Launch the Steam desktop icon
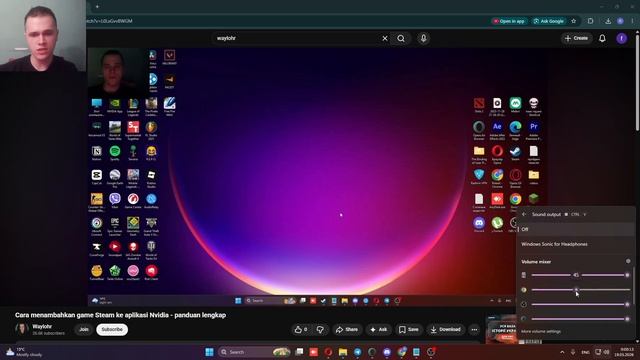Image resolution: width=640 pixels, height=360 pixels. click(x=515, y=153)
